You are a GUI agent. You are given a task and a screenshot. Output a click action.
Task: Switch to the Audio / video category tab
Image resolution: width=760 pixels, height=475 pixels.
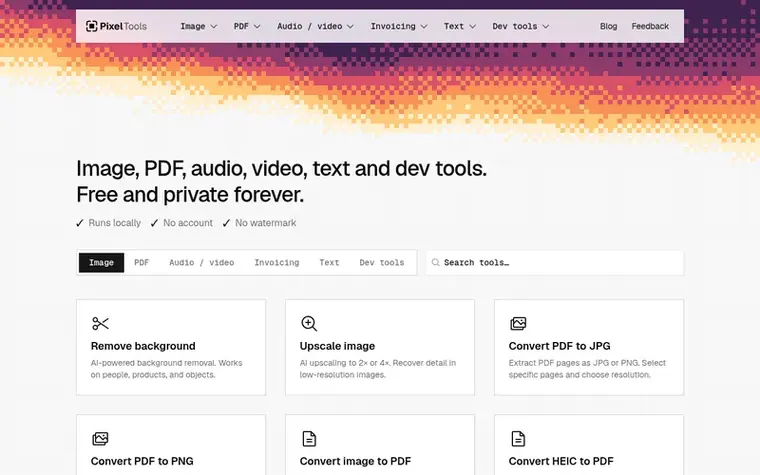click(x=202, y=262)
